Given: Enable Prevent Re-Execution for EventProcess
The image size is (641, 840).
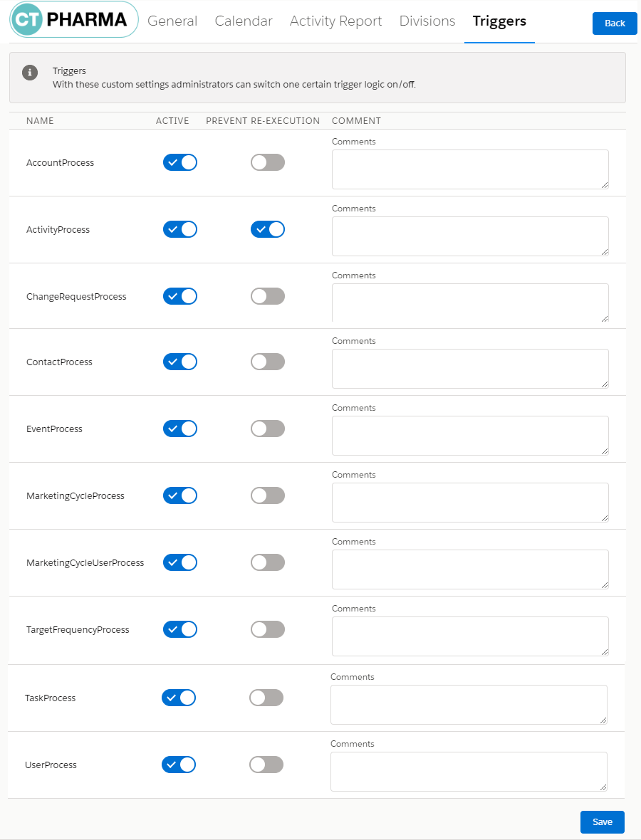Looking at the screenshot, I should coord(268,429).
